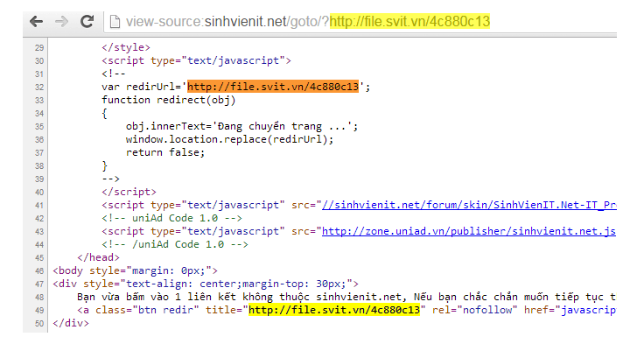
Task: Click the page document icon in address bar
Action: tap(115, 22)
